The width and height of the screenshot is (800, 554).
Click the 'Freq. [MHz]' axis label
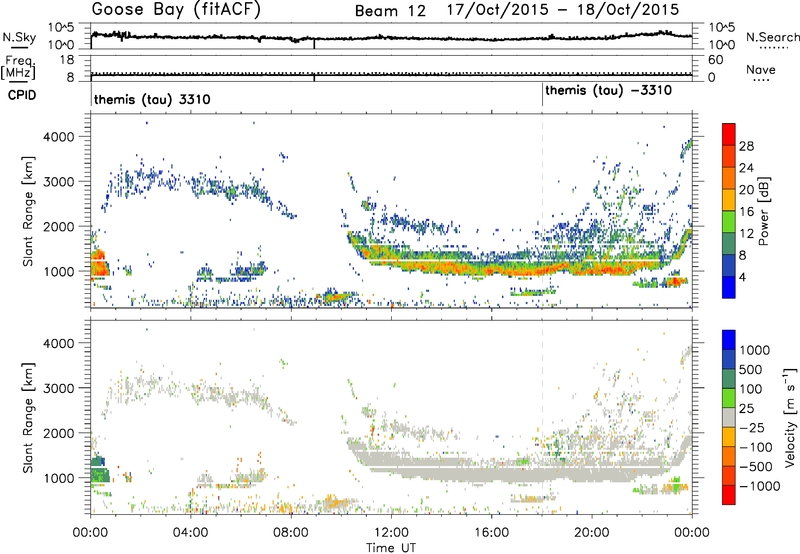tap(18, 68)
